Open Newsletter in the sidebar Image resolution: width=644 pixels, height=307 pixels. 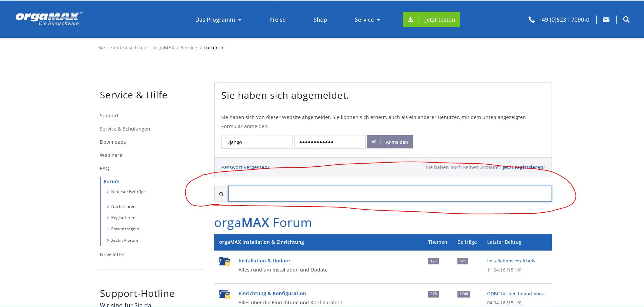(x=112, y=255)
